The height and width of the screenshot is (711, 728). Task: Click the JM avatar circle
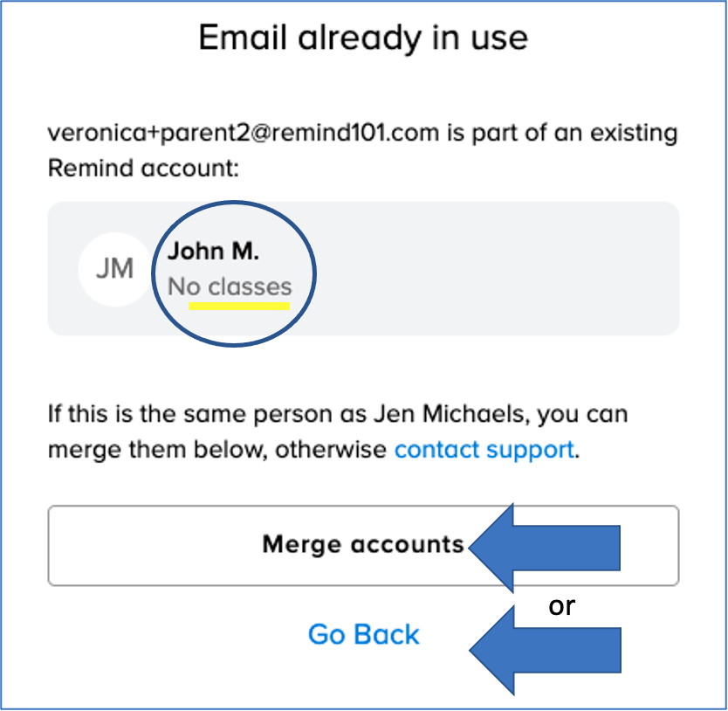pos(114,268)
